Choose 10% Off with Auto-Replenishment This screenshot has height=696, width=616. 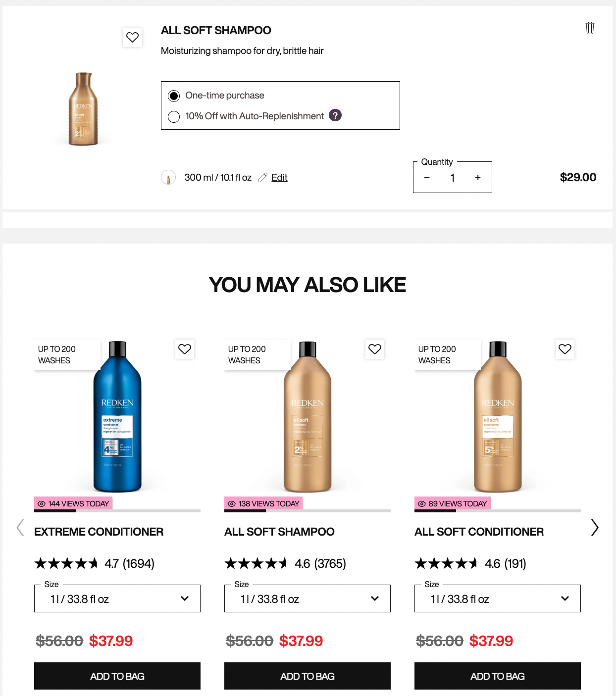pyautogui.click(x=174, y=117)
